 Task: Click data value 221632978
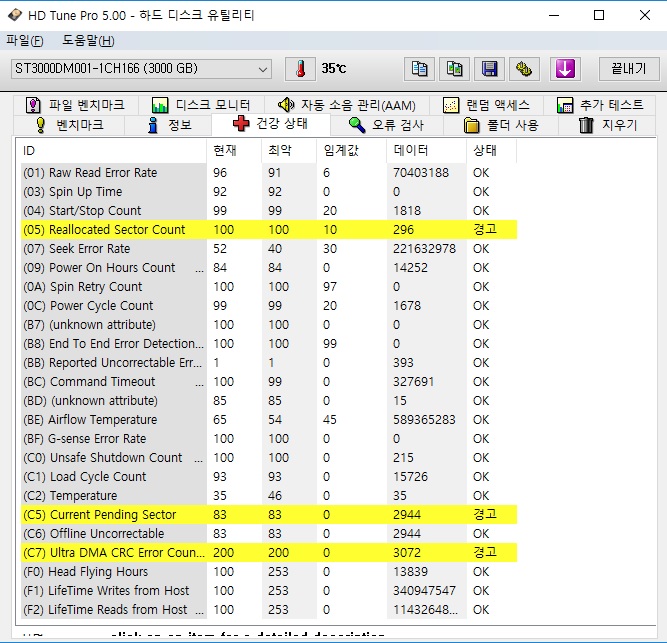tap(424, 249)
